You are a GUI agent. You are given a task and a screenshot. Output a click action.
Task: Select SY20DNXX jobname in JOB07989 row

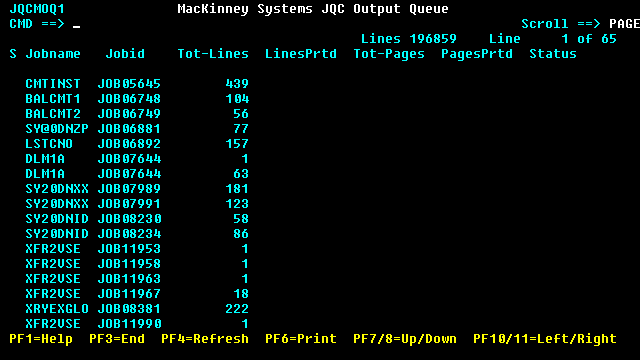[x=57, y=189]
